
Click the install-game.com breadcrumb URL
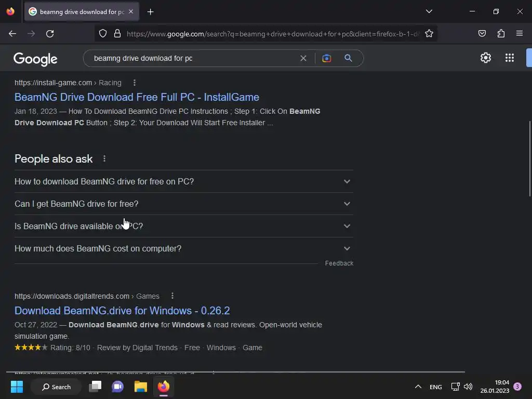click(68, 83)
